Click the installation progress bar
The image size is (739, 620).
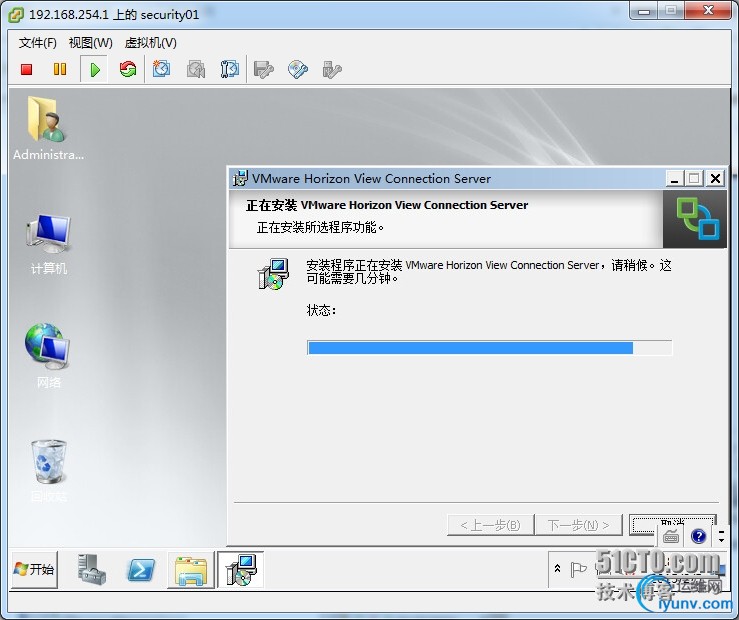pyautogui.click(x=489, y=348)
